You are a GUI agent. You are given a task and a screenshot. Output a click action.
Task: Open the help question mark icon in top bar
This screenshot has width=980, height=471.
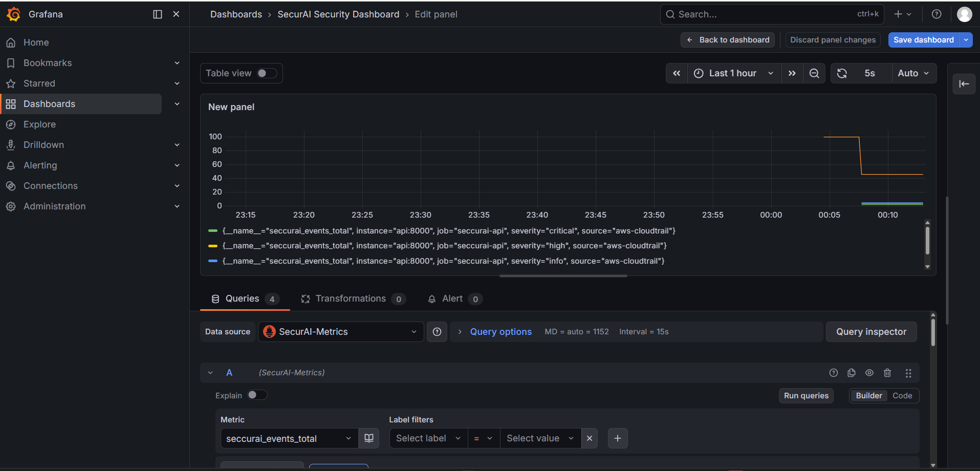tap(937, 14)
